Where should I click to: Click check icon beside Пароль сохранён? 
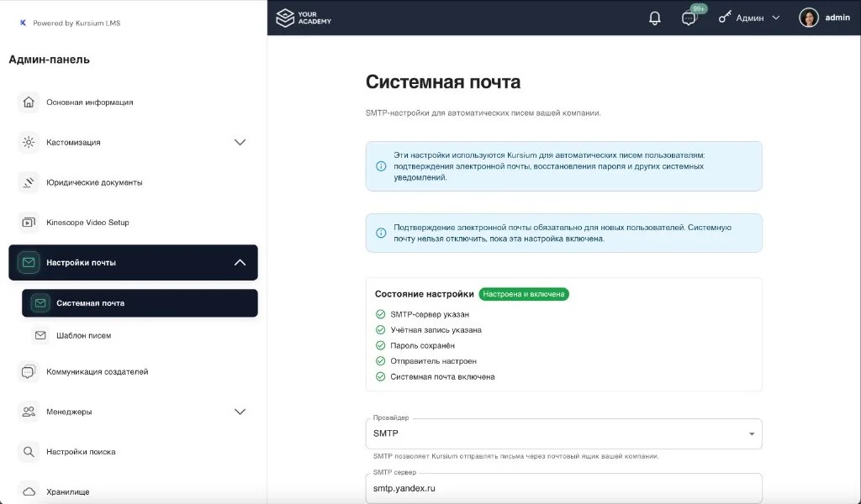(x=380, y=345)
